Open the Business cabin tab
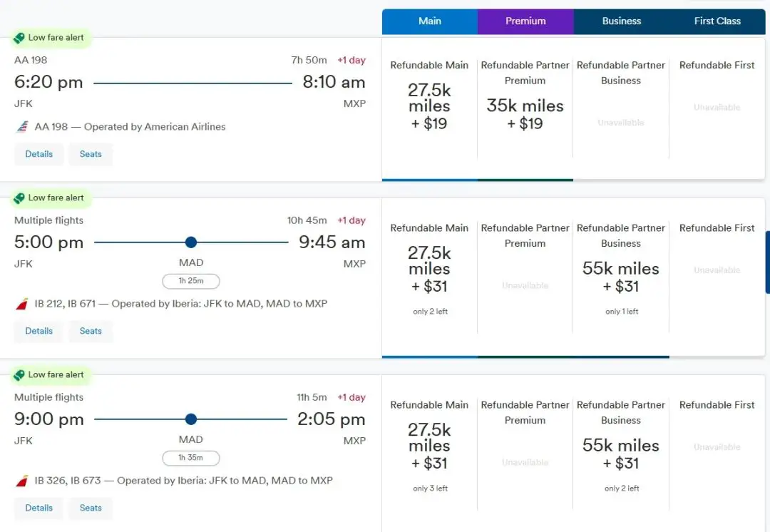Image resolution: width=770 pixels, height=532 pixels. coord(622,21)
